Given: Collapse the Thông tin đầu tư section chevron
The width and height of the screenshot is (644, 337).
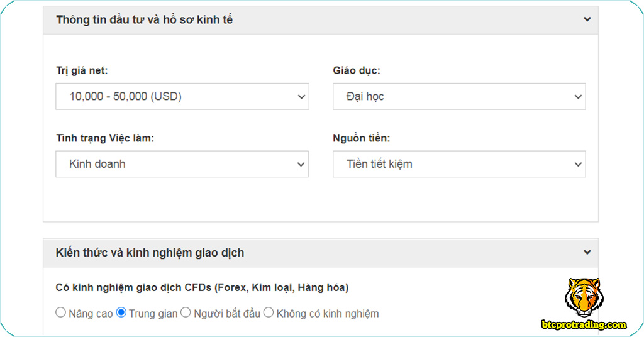Looking at the screenshot, I should coord(587,19).
